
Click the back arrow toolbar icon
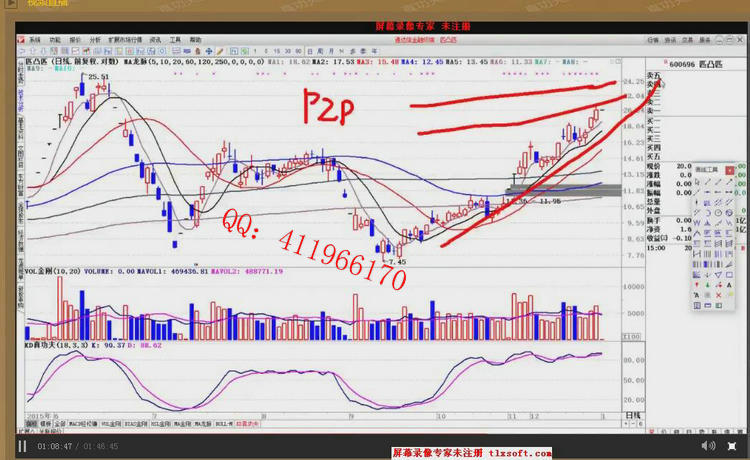pyautogui.click(x=22, y=51)
